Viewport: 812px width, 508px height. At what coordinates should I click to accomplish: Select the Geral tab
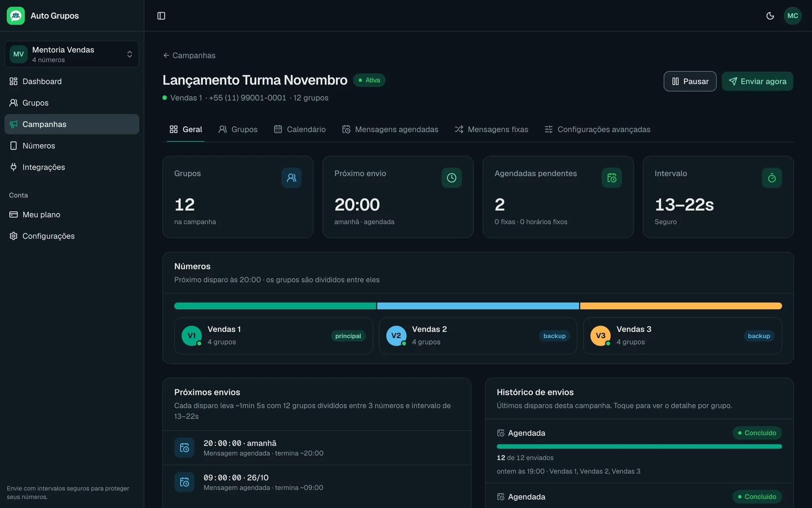point(186,129)
